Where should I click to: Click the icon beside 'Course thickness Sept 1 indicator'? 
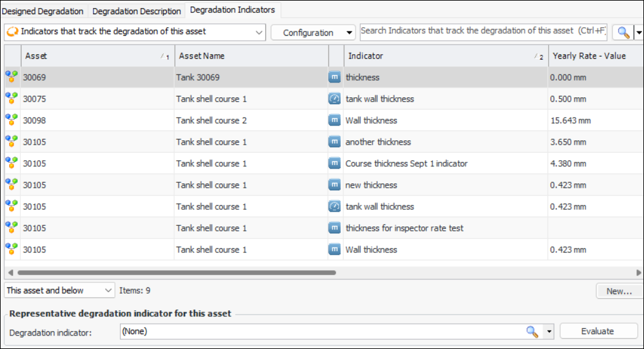tap(335, 164)
